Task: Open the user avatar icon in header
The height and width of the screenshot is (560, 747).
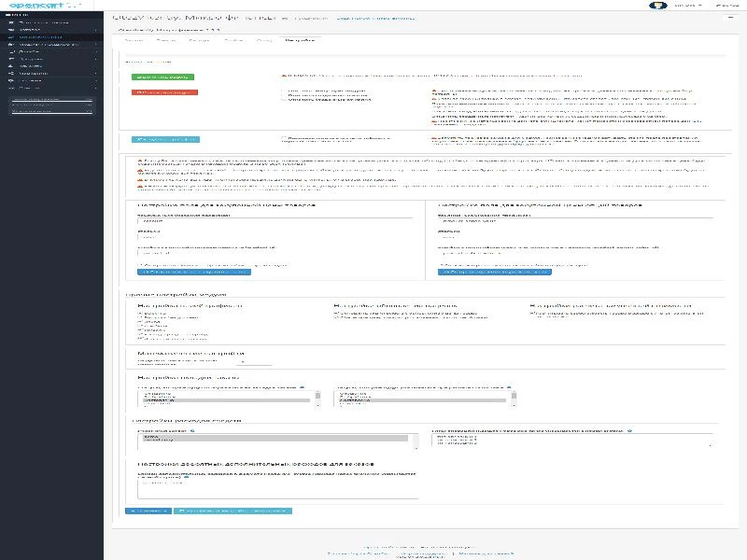Action: tap(658, 6)
